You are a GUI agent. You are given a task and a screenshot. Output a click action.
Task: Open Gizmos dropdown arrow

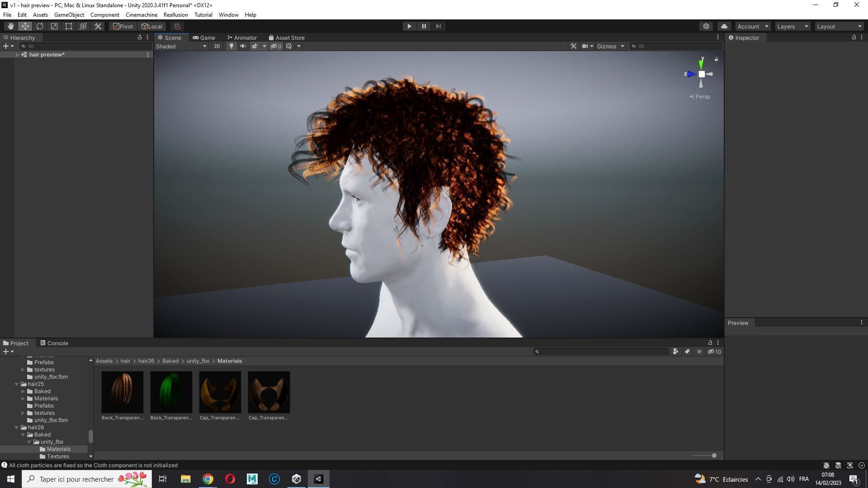click(x=622, y=46)
